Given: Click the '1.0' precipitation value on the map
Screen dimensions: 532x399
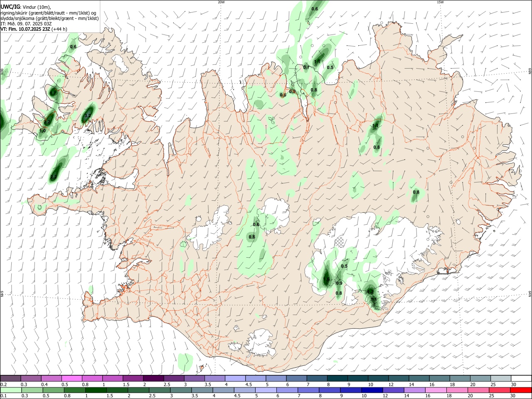Looking at the screenshot, I should tap(42, 131).
